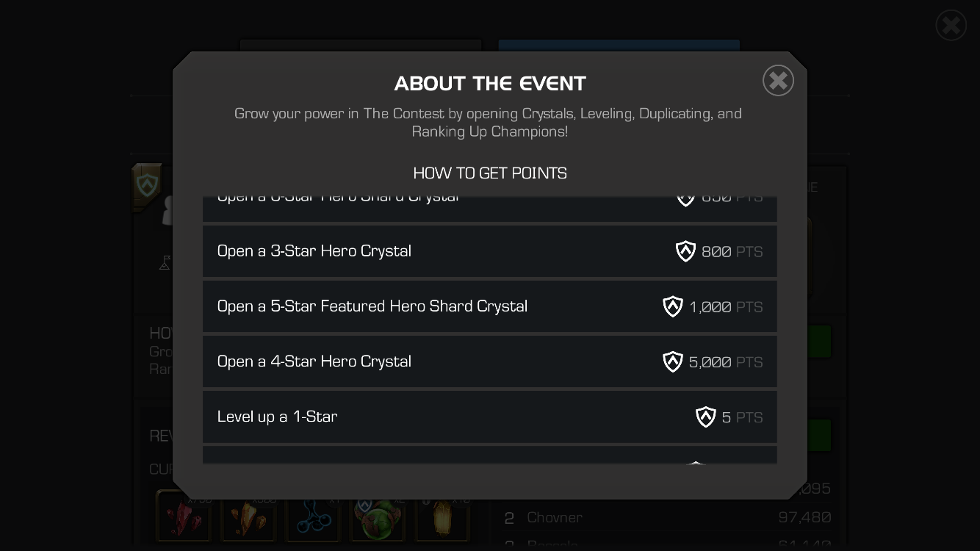Tap the green orb reward thumbnail
This screenshot has width=980, height=551.
pyautogui.click(x=378, y=518)
